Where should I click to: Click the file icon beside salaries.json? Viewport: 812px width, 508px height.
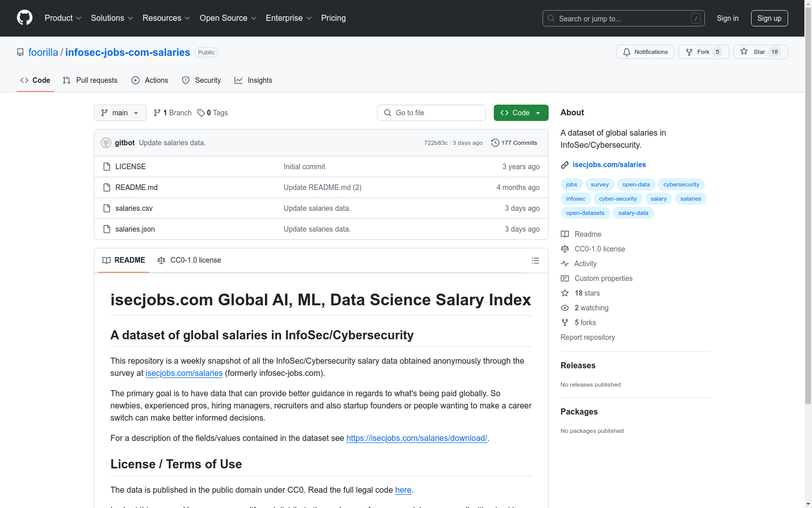(x=107, y=229)
